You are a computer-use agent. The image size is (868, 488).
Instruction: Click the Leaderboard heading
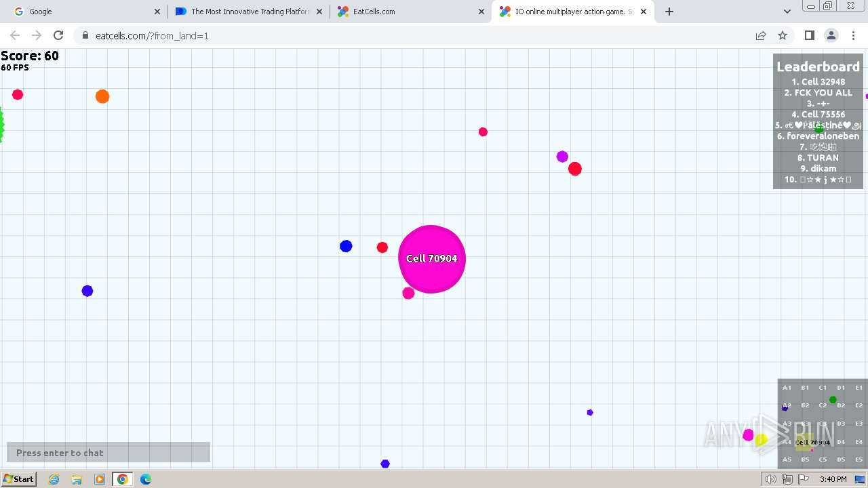click(x=818, y=66)
